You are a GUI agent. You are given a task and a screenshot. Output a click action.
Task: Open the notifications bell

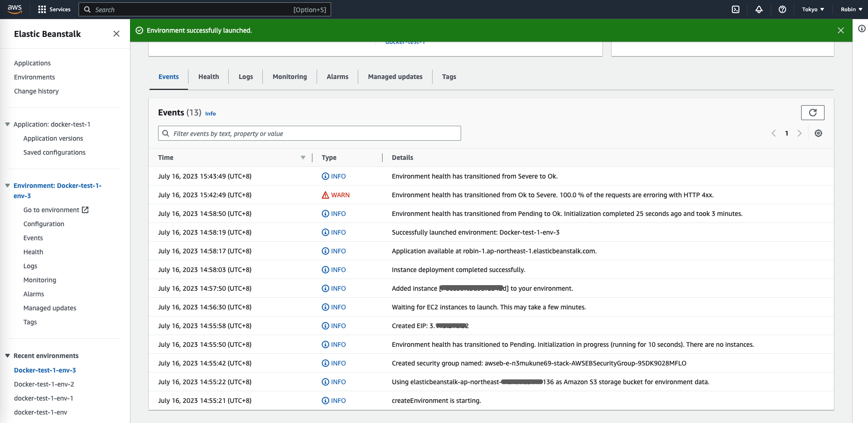[759, 9]
